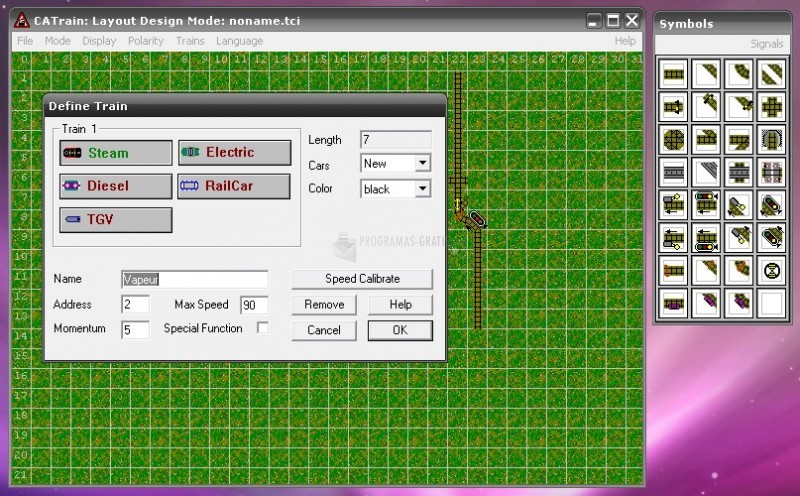Click the Name field containing Vapeur
This screenshot has width=800, height=496.
(195, 279)
